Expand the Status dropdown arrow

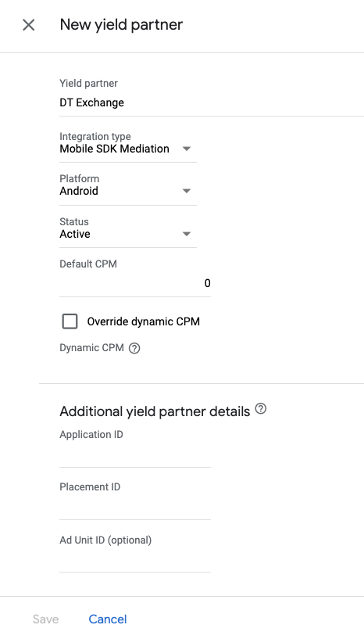point(187,234)
